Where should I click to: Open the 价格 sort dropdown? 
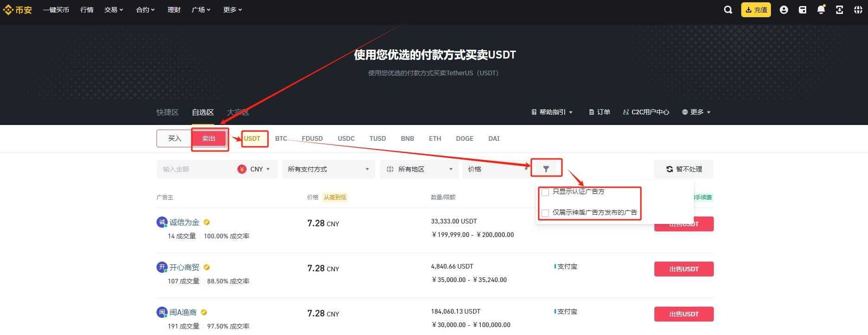click(x=497, y=169)
